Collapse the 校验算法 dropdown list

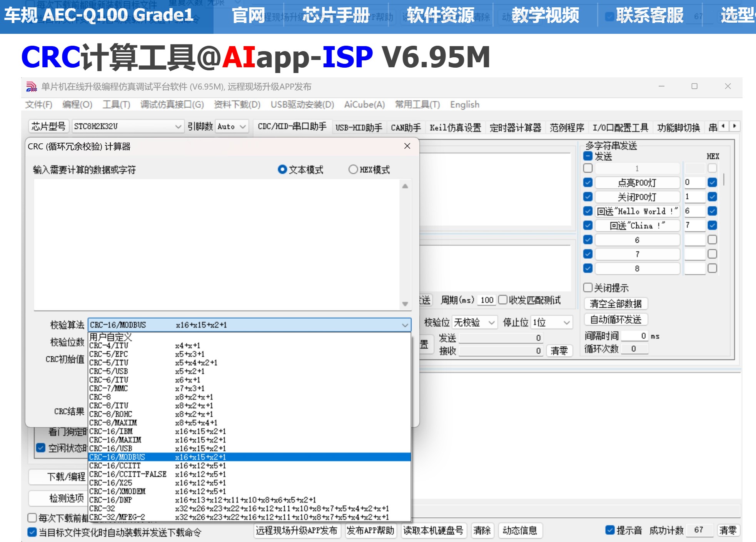(404, 325)
